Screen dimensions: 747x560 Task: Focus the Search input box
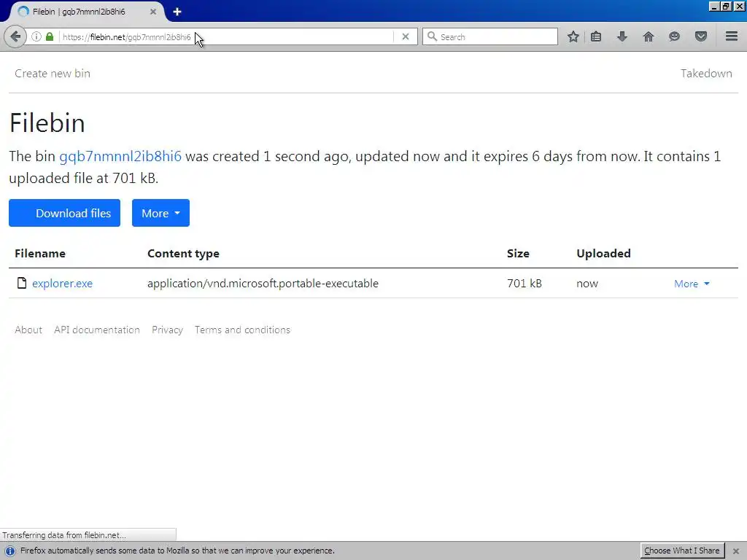pos(490,36)
